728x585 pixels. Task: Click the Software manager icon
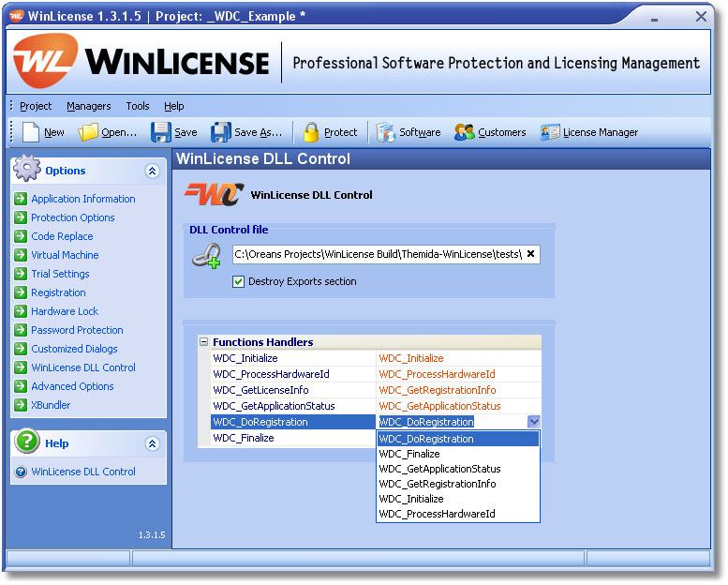(x=385, y=132)
